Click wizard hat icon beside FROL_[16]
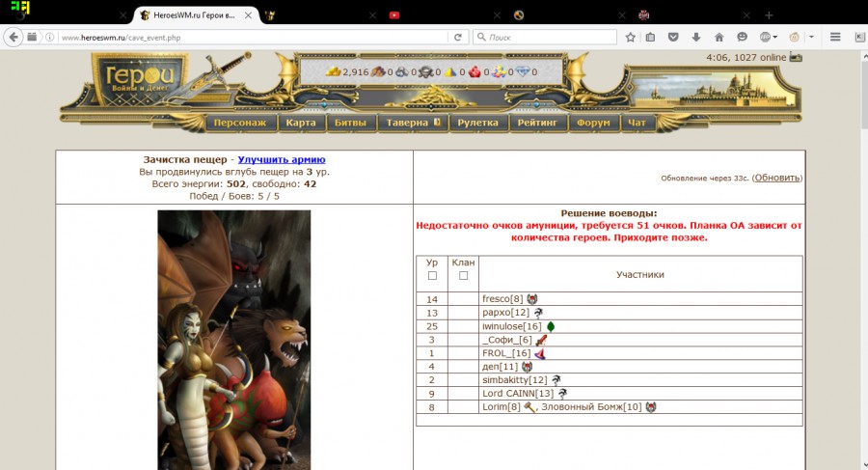The height and width of the screenshot is (470, 868). 540,353
